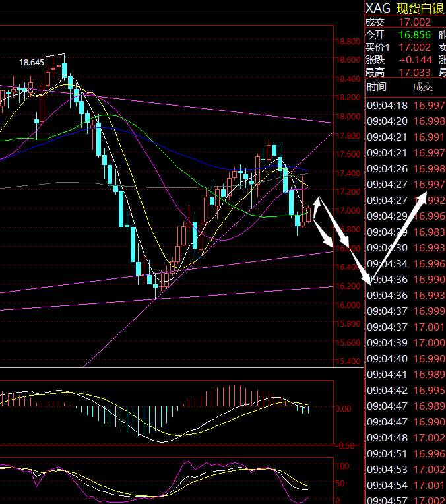Image resolution: width=446 pixels, height=504 pixels.
Task: Click the 18.200 price axis label
Action: 348,98
